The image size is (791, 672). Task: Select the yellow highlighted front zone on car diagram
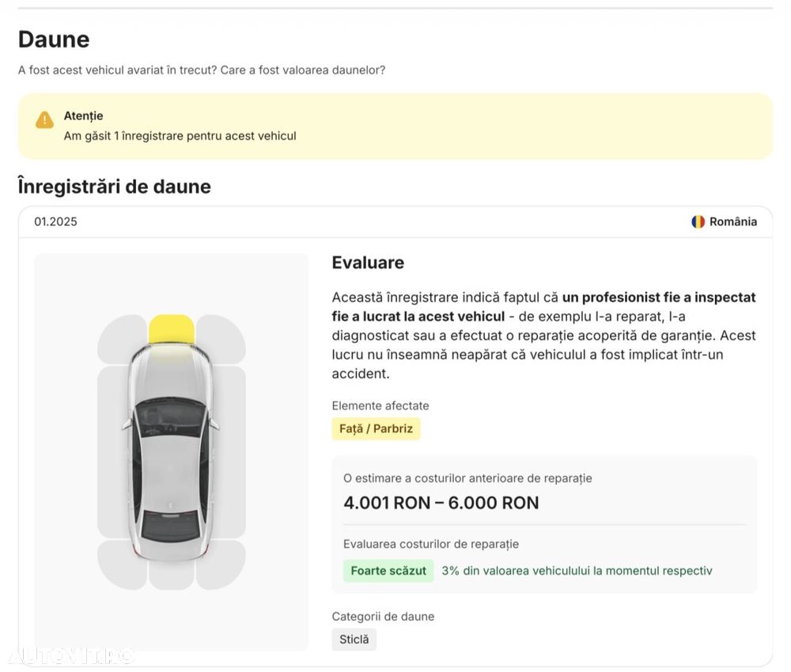[x=172, y=329]
